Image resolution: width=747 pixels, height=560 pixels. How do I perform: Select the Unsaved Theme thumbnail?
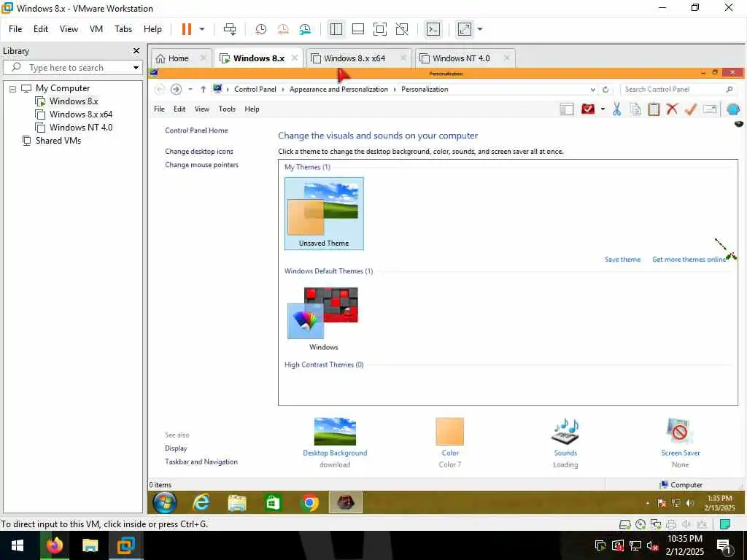[324, 214]
